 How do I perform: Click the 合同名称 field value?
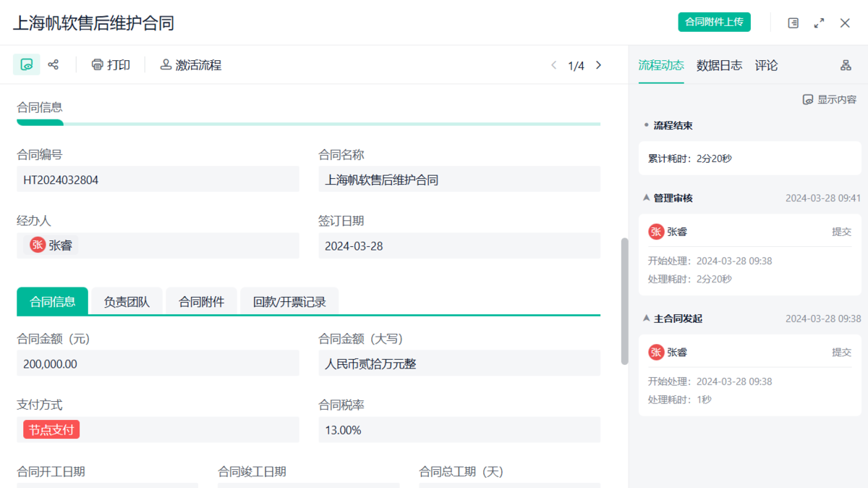tap(459, 180)
